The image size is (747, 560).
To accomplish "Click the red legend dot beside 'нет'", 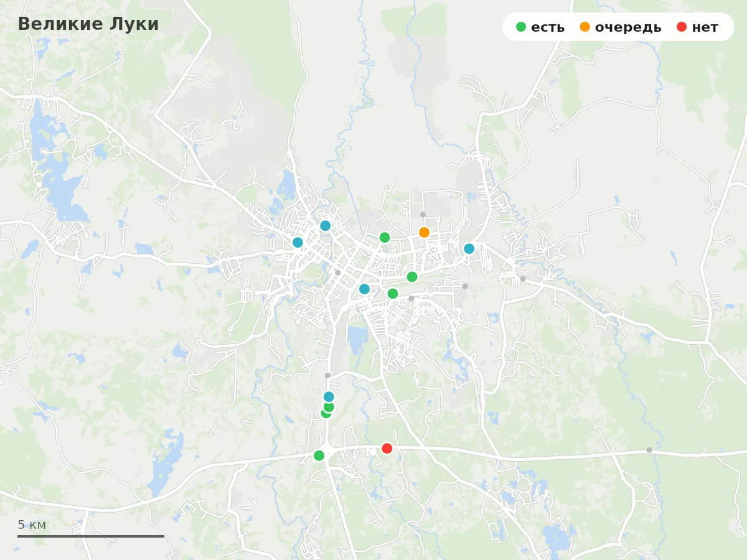I will (x=682, y=27).
